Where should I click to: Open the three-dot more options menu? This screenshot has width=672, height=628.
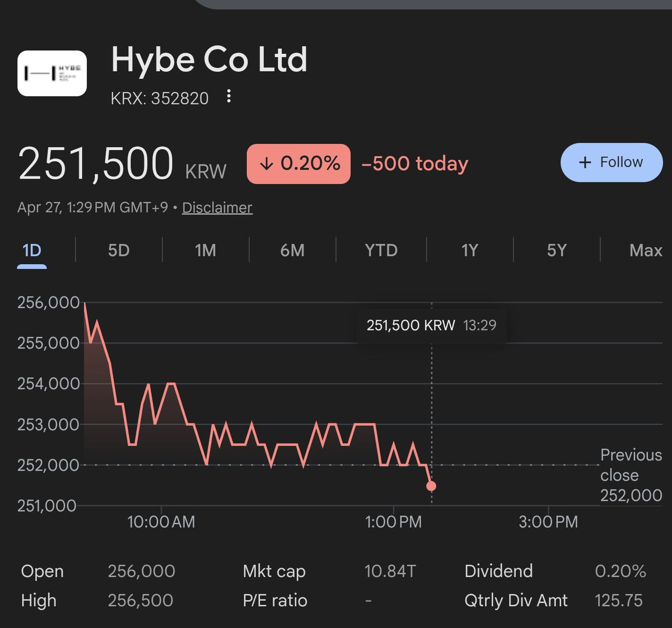[228, 96]
